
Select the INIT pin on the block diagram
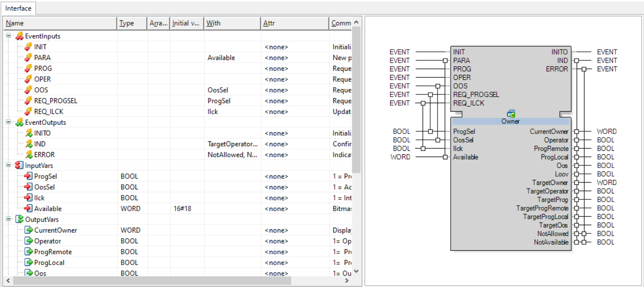(459, 52)
